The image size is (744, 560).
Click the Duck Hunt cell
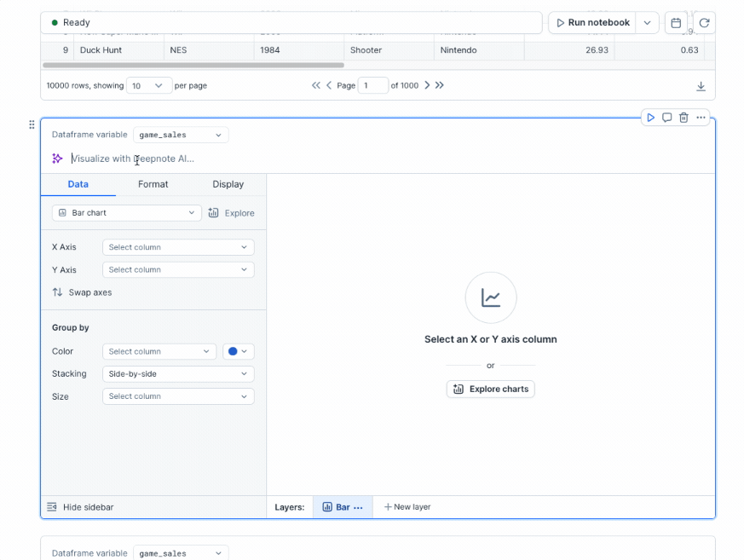click(118, 50)
